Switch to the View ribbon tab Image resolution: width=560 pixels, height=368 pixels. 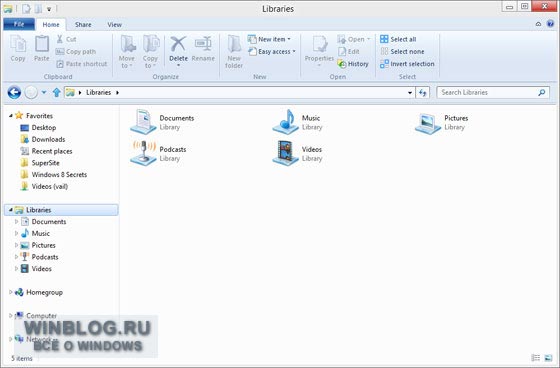click(115, 25)
